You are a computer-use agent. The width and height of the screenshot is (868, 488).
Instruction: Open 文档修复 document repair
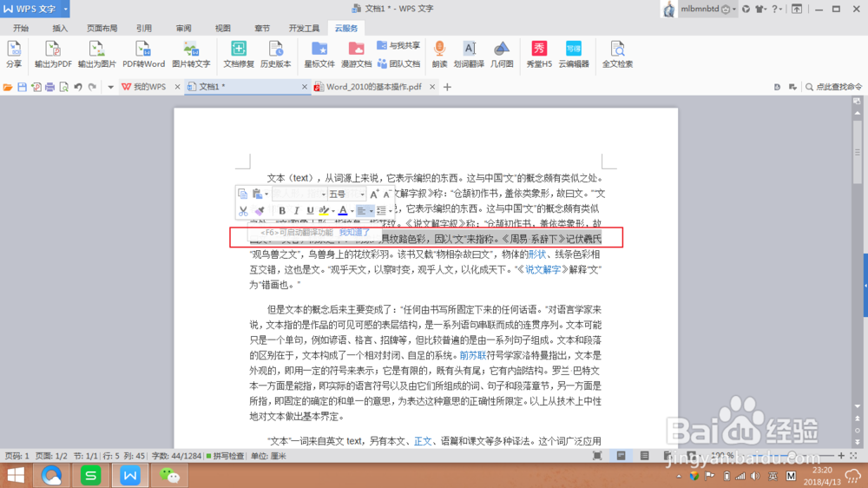[239, 55]
